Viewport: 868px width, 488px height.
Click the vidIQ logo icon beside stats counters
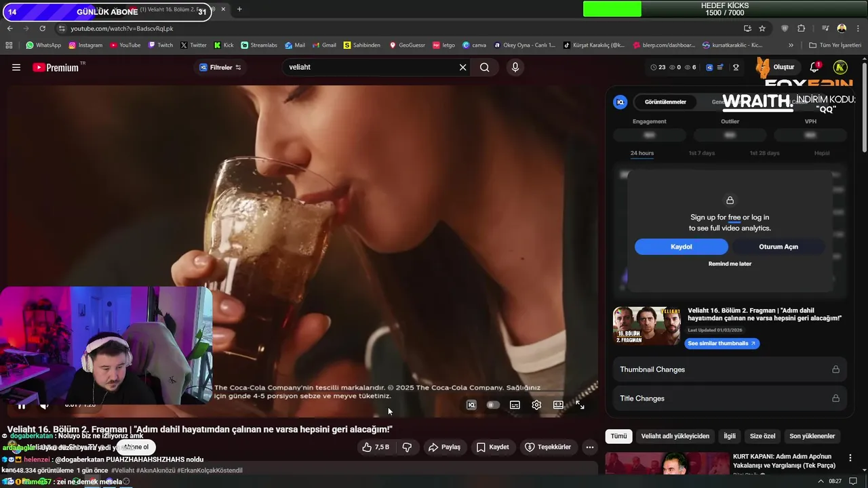point(709,67)
